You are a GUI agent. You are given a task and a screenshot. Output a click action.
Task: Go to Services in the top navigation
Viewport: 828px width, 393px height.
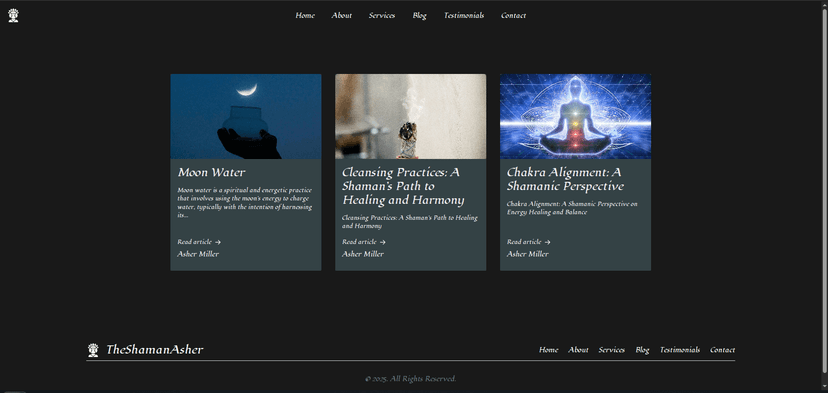click(382, 15)
